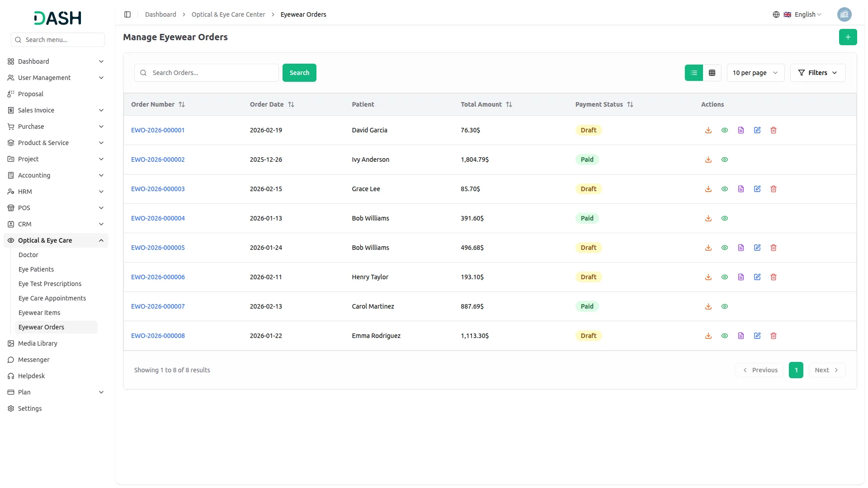This screenshot has width=868, height=488.
Task: Open the 10 per page dropdown
Action: 755,73
